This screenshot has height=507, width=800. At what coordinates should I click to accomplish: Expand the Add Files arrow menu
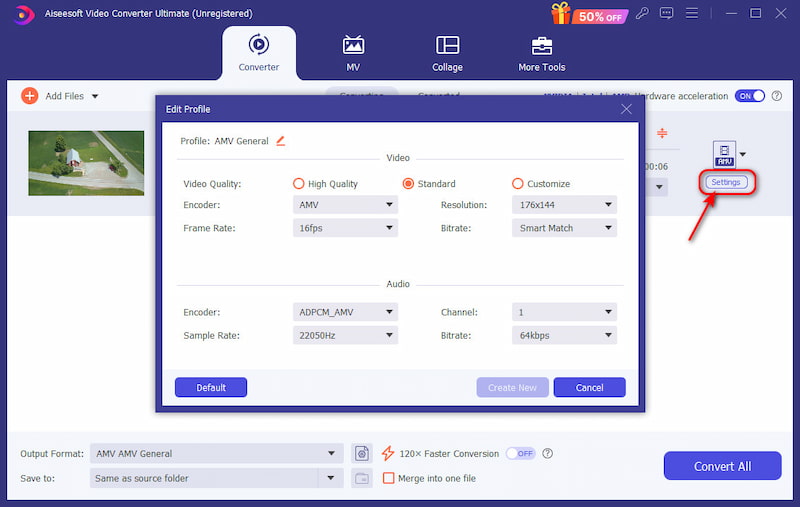tap(95, 96)
